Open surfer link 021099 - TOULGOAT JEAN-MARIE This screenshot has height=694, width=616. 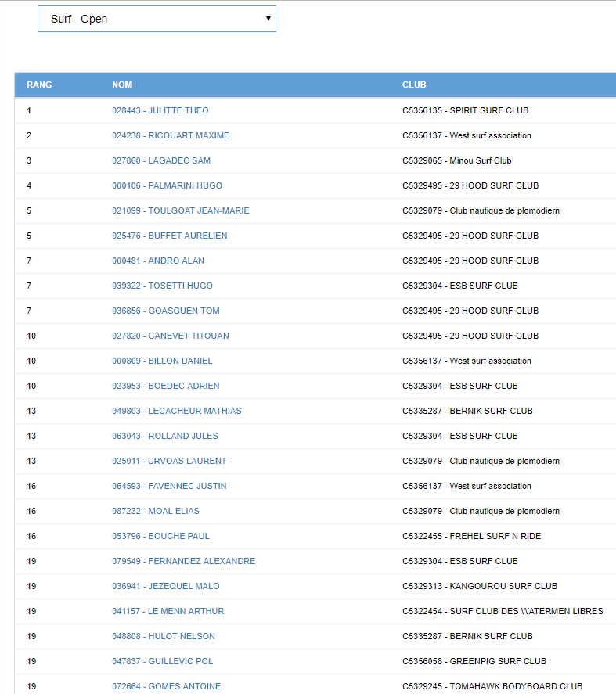coord(181,210)
